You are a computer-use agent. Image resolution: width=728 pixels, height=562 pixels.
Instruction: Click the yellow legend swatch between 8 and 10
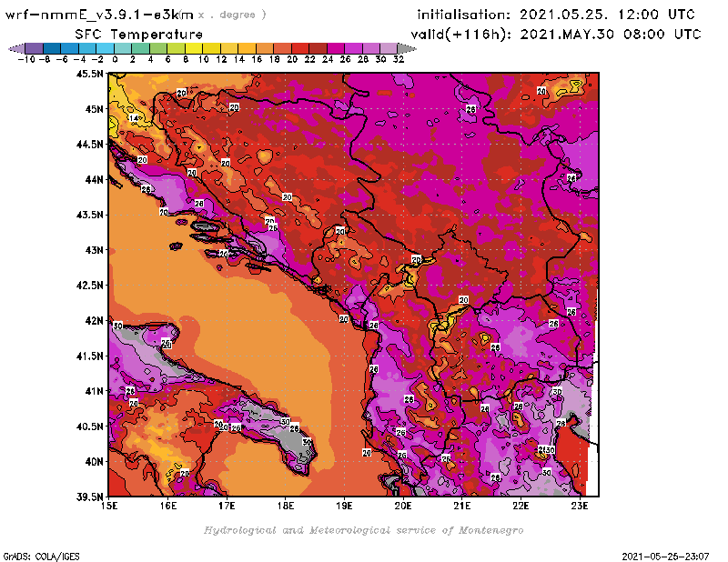point(194,48)
